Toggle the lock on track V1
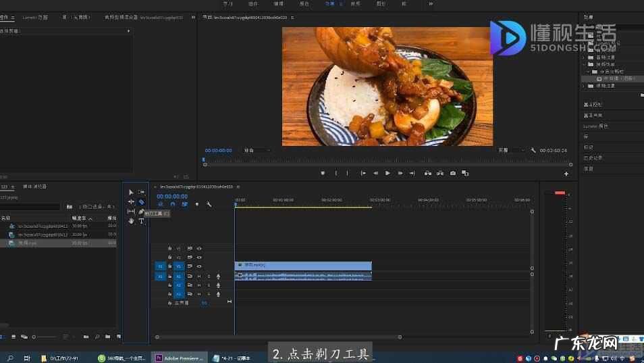 click(x=169, y=266)
